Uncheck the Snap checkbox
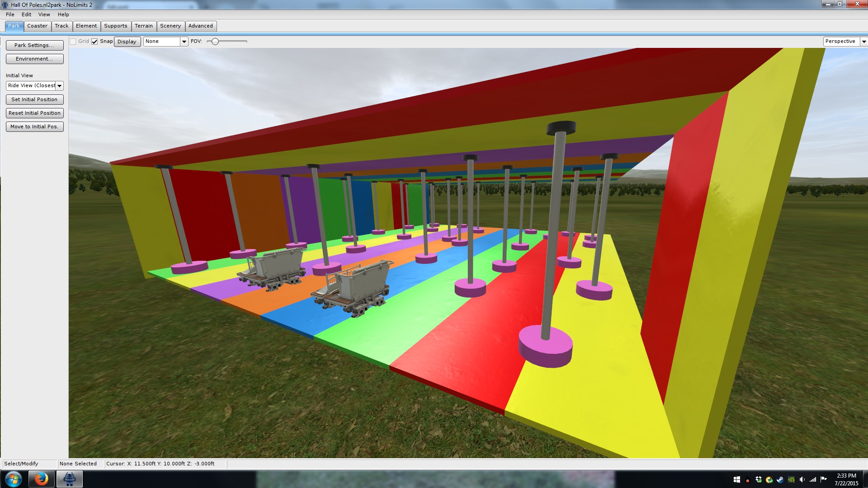 pos(94,42)
